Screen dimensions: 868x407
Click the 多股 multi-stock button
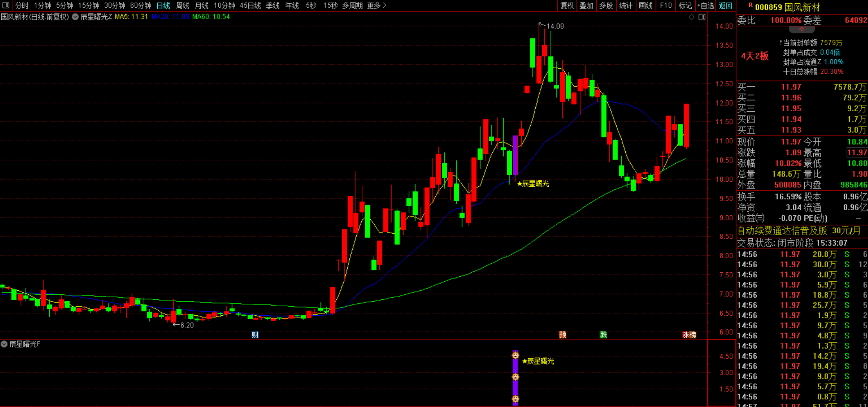(606, 5)
